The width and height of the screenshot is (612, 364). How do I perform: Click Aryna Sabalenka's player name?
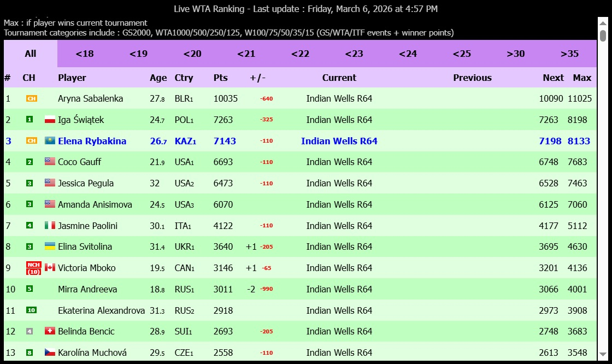click(x=90, y=99)
